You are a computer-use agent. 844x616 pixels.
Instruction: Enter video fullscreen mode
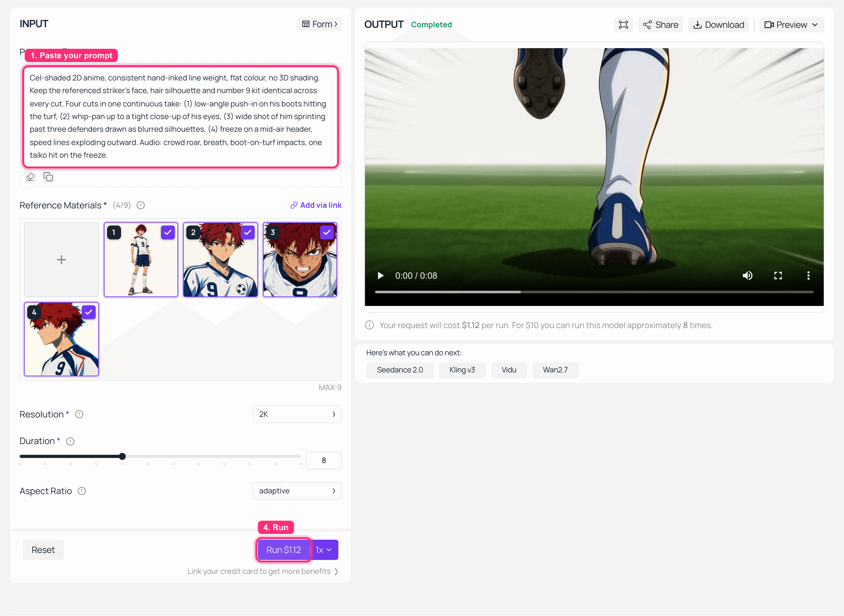pos(778,276)
